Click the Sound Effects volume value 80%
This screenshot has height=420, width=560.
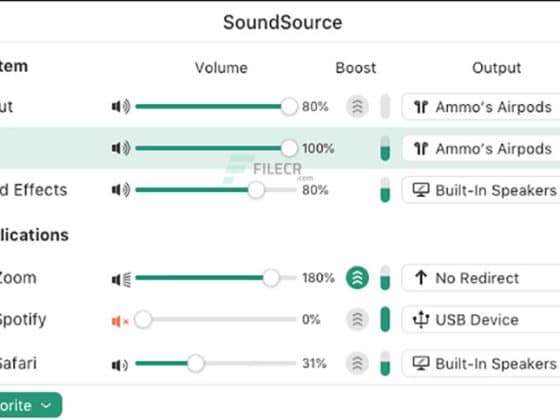(x=315, y=190)
